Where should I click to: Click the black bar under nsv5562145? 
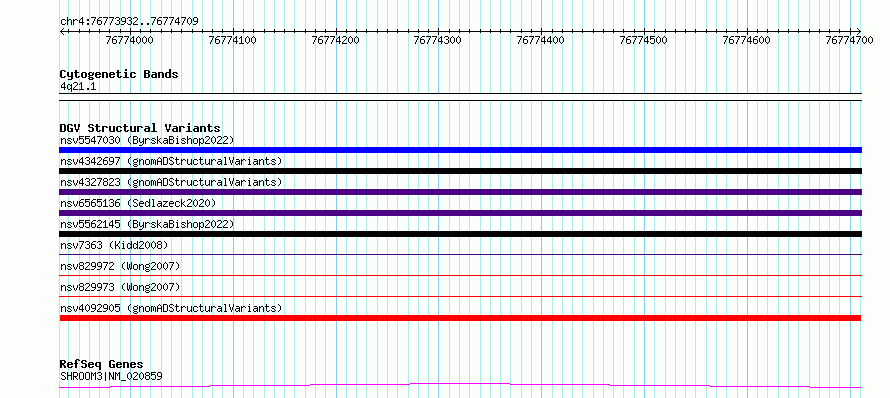coord(460,234)
